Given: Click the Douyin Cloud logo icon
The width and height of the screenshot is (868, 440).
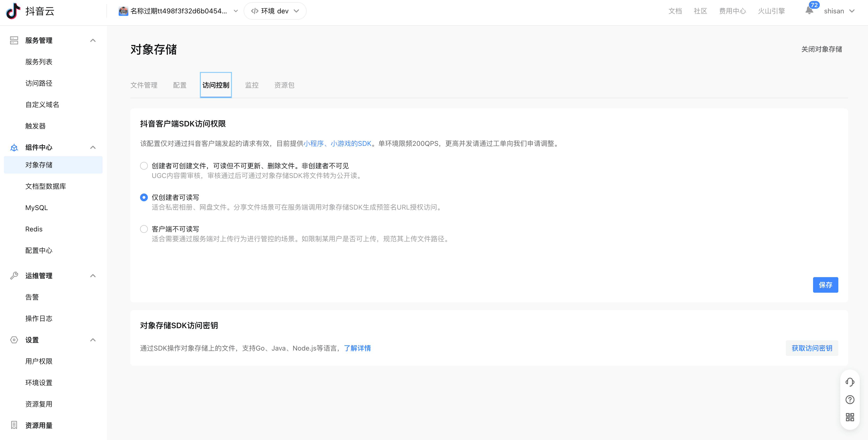Looking at the screenshot, I should tap(13, 11).
